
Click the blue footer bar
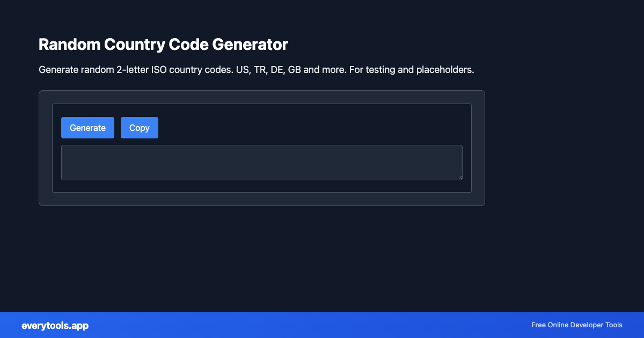pyautogui.click(x=322, y=325)
